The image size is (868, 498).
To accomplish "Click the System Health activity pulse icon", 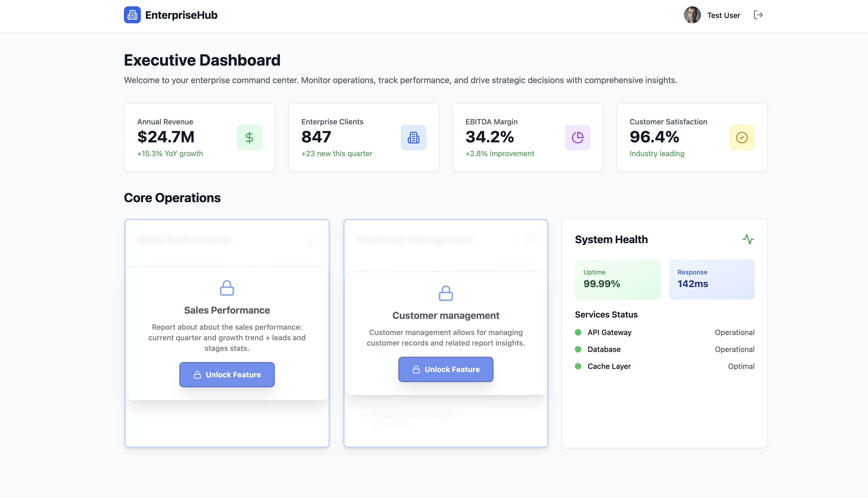I will (748, 239).
